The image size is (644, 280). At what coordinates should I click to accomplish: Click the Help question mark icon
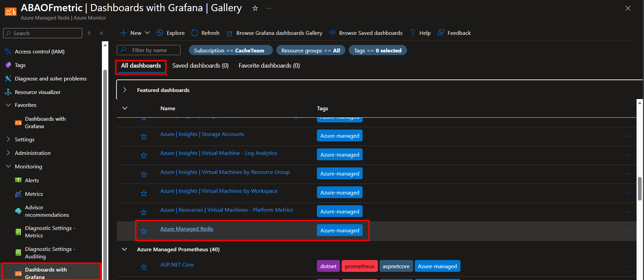click(412, 33)
